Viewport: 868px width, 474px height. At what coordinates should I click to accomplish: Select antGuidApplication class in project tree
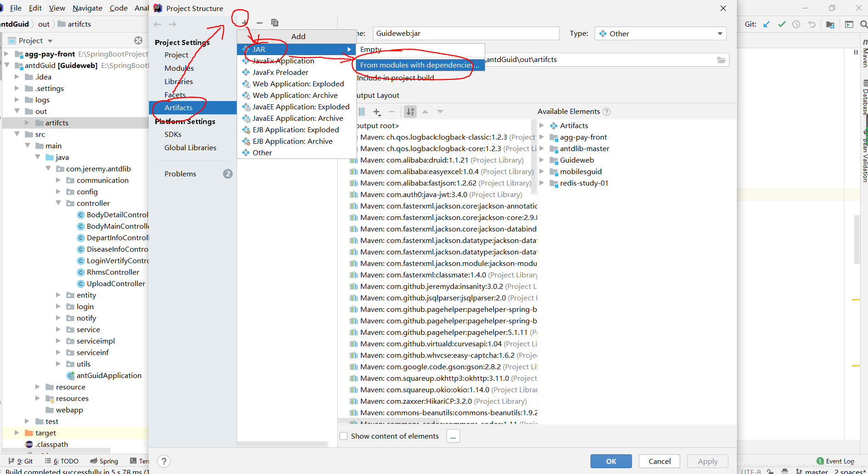(109, 375)
